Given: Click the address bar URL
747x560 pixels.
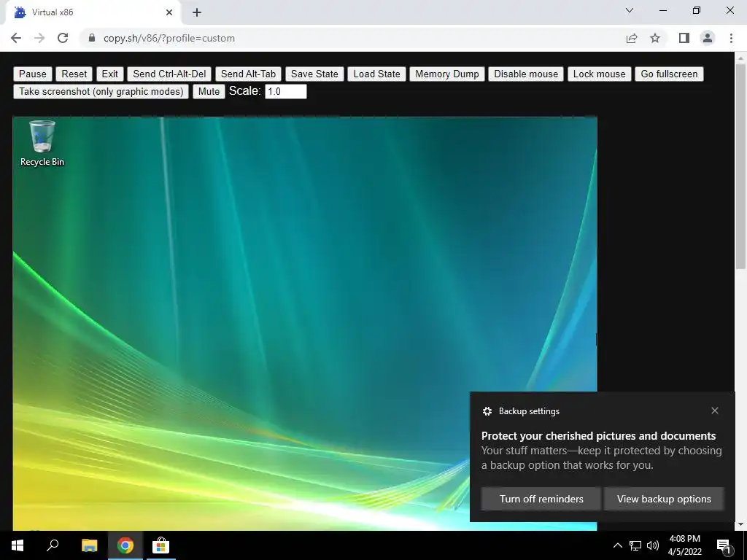Looking at the screenshot, I should pyautogui.click(x=169, y=38).
